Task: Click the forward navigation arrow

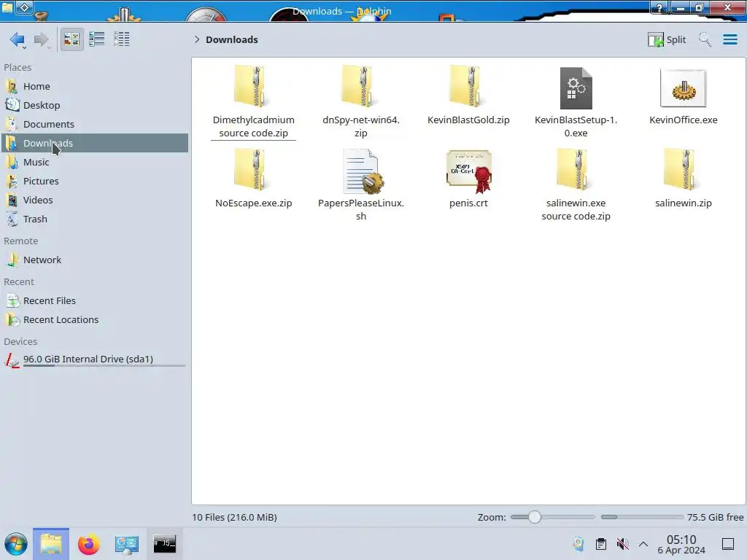Action: [42, 39]
